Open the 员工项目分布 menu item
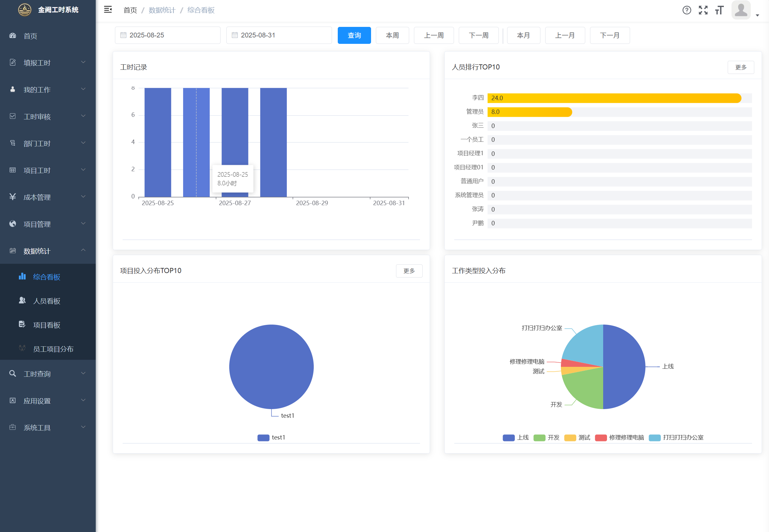This screenshot has width=769, height=532. (53, 349)
